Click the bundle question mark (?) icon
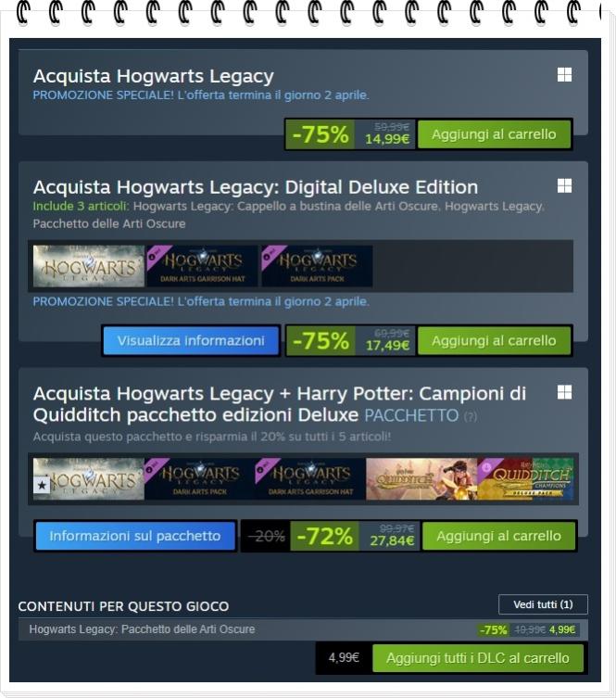Image resolution: width=616 pixels, height=698 pixels. 471,416
